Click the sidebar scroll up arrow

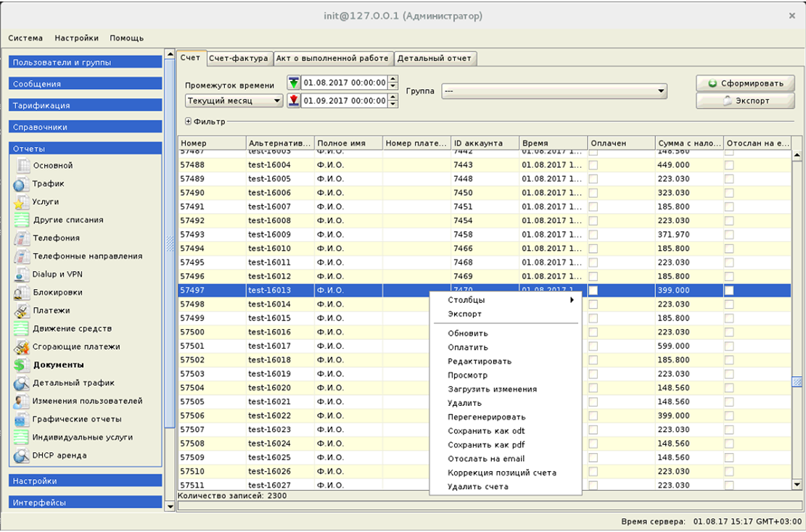click(x=170, y=54)
